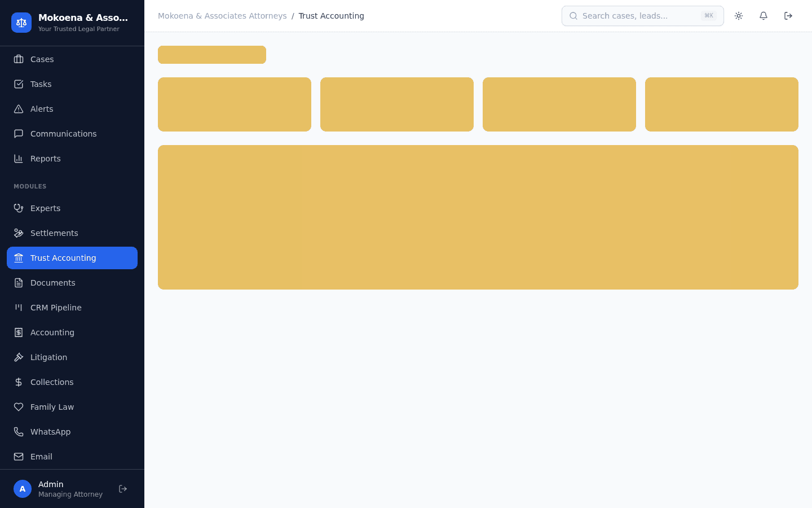Click the logout icon in top header
The width and height of the screenshot is (812, 508).
coord(788,16)
